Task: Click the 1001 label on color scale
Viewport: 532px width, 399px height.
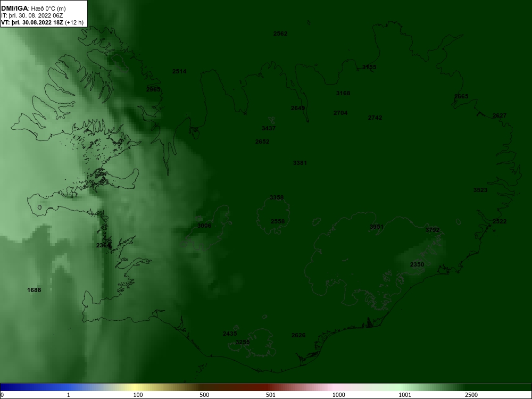Action: pos(405,395)
